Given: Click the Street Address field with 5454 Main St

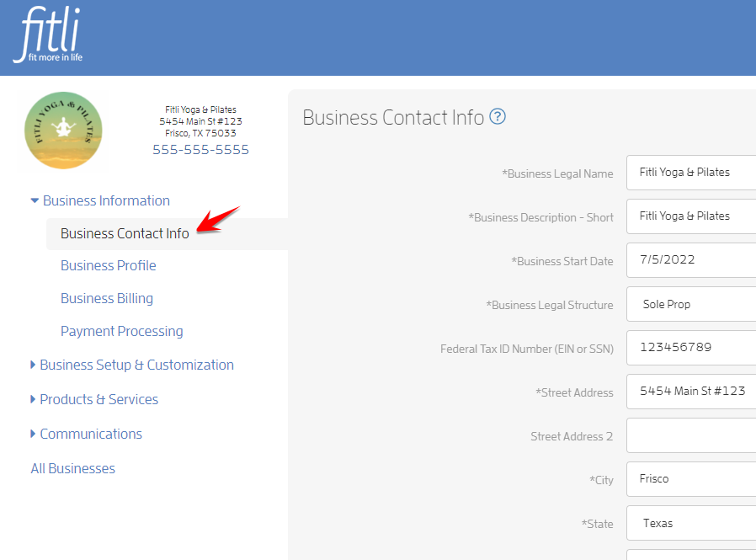Looking at the screenshot, I should coord(691,392).
